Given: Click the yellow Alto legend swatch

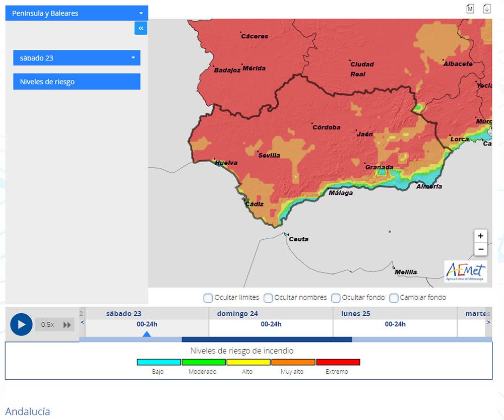Looking at the screenshot, I should coord(248,362).
